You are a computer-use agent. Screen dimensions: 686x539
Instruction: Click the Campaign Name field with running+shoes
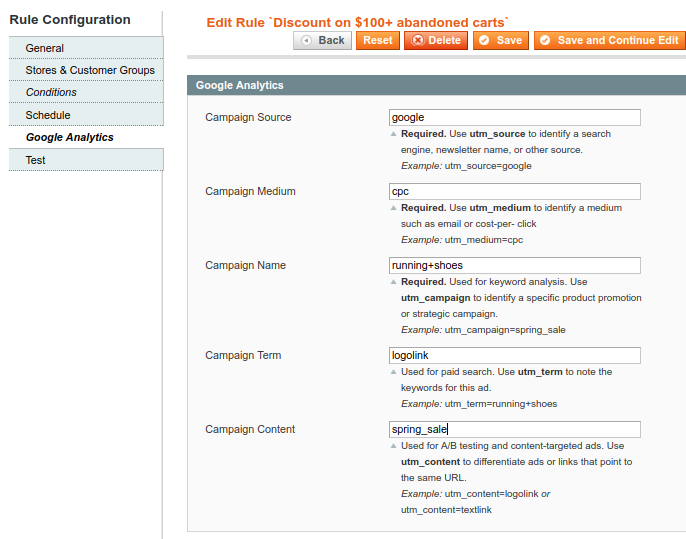click(514, 266)
